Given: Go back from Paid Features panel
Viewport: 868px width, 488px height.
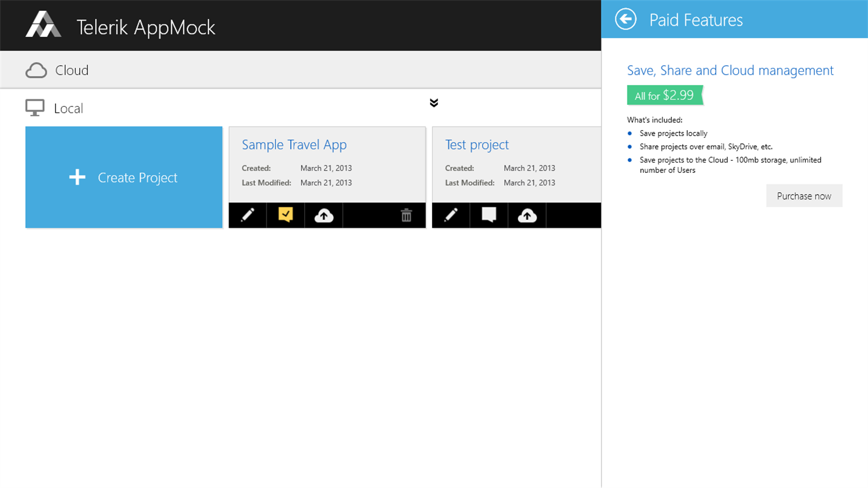Looking at the screenshot, I should click(626, 19).
